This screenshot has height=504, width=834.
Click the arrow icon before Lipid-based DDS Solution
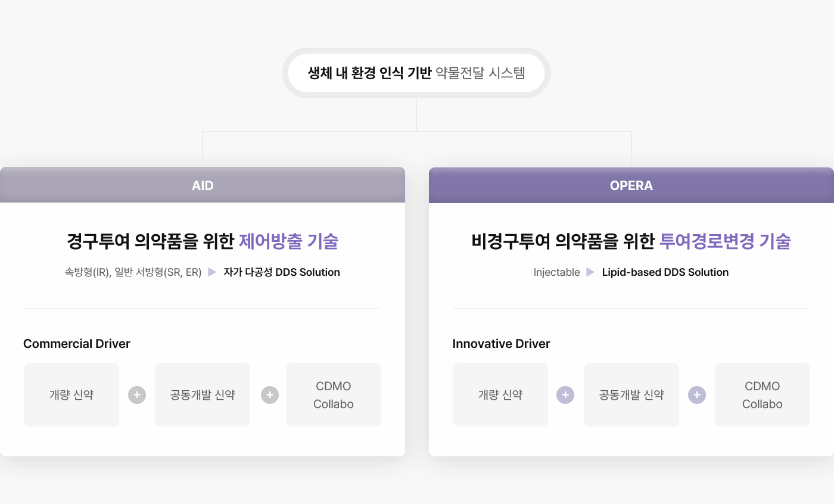(x=590, y=272)
